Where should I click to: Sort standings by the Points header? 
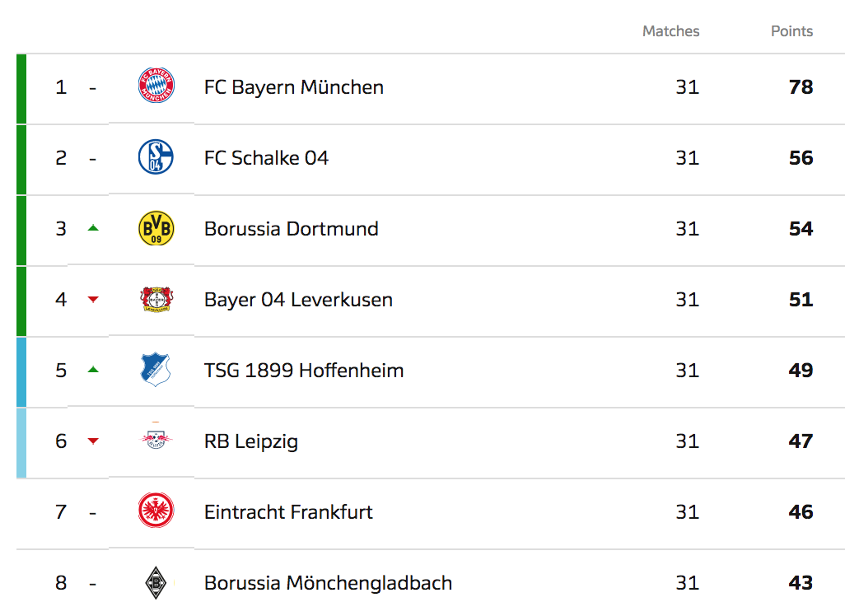[x=791, y=31]
